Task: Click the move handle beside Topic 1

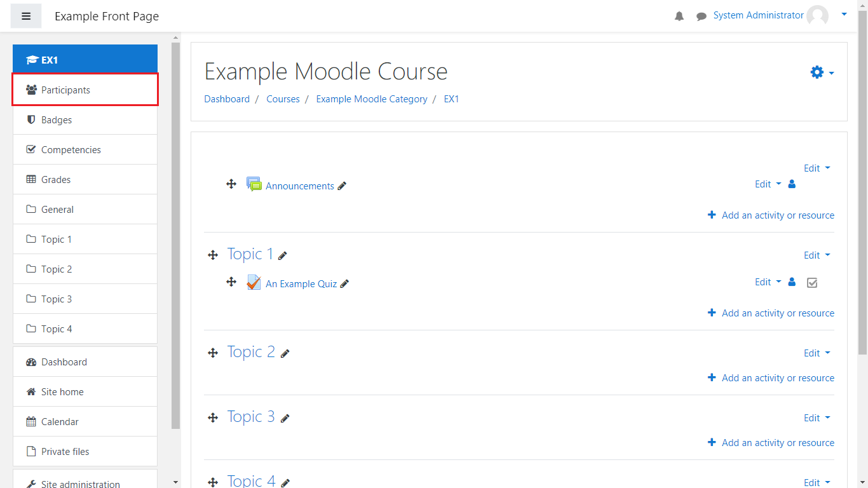Action: pyautogui.click(x=213, y=255)
